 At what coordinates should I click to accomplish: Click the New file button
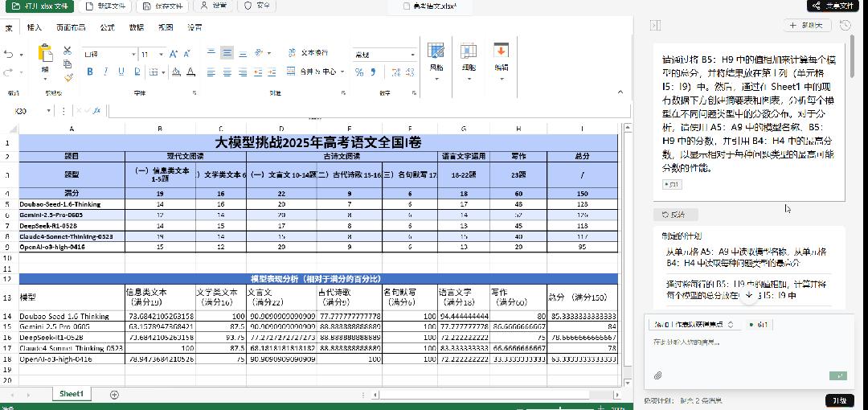pyautogui.click(x=105, y=6)
